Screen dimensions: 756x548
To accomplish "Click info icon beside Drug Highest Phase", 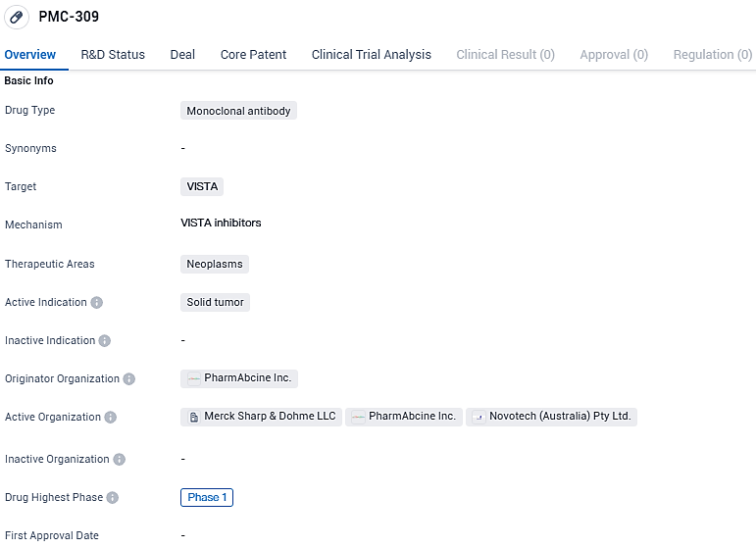I will (113, 498).
